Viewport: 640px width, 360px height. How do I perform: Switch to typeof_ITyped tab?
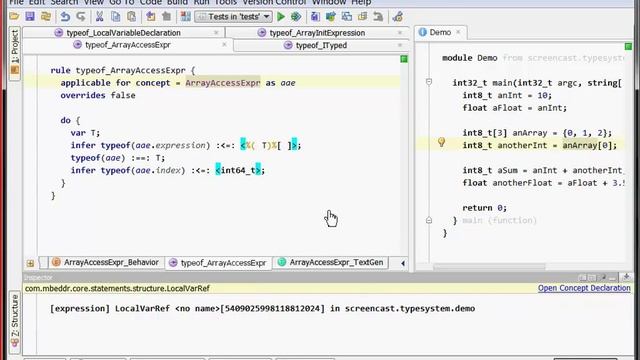click(x=321, y=45)
